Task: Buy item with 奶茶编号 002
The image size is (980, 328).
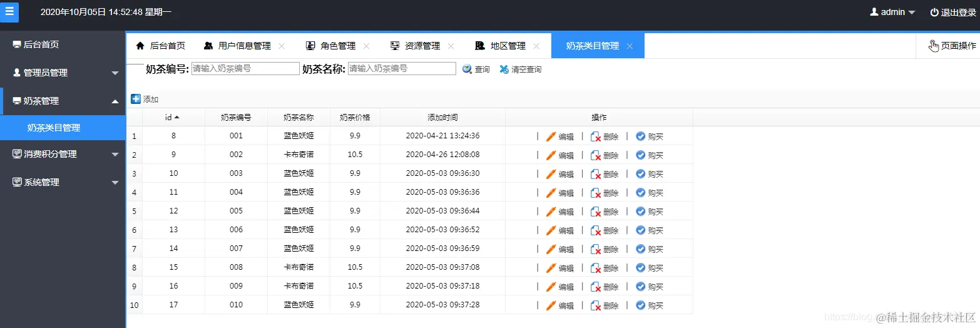Action: (x=650, y=155)
